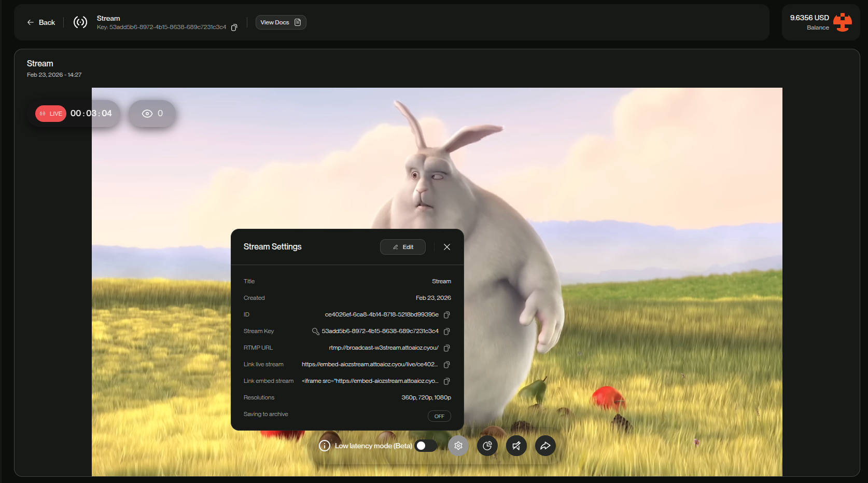Copy the RTMP URL

pos(446,348)
